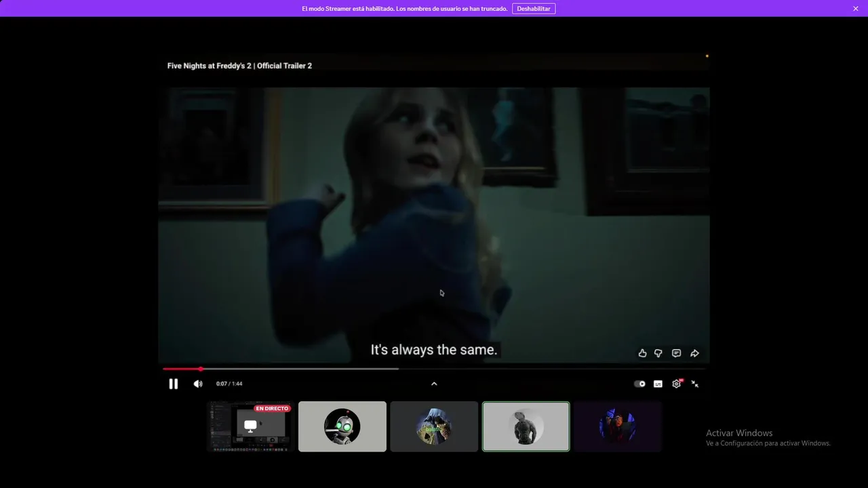
Task: Mute the video with the speaker icon
Action: [x=198, y=384]
